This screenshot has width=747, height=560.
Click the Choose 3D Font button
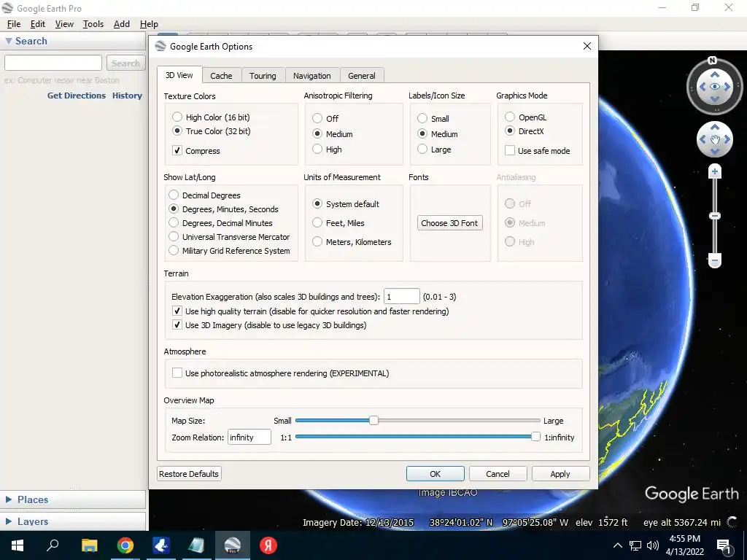click(x=449, y=223)
